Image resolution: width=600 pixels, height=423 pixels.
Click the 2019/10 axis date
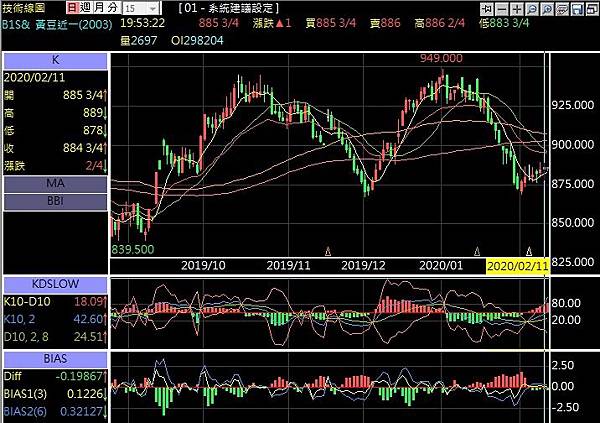coord(203,266)
